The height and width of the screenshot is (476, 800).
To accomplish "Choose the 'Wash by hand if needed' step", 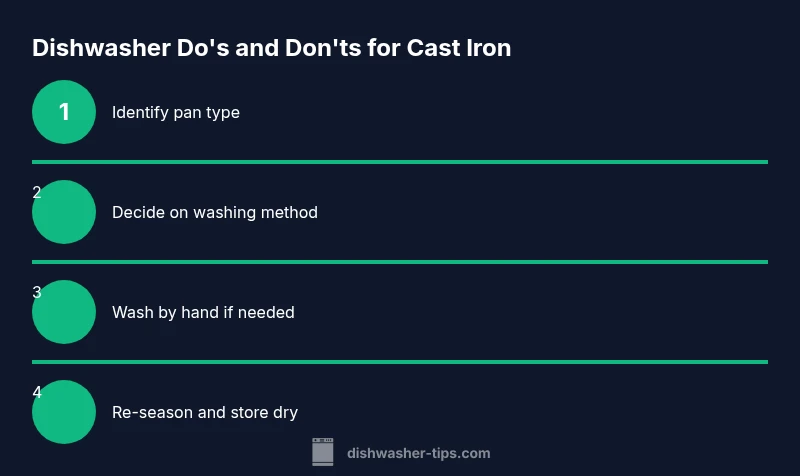I will click(203, 312).
